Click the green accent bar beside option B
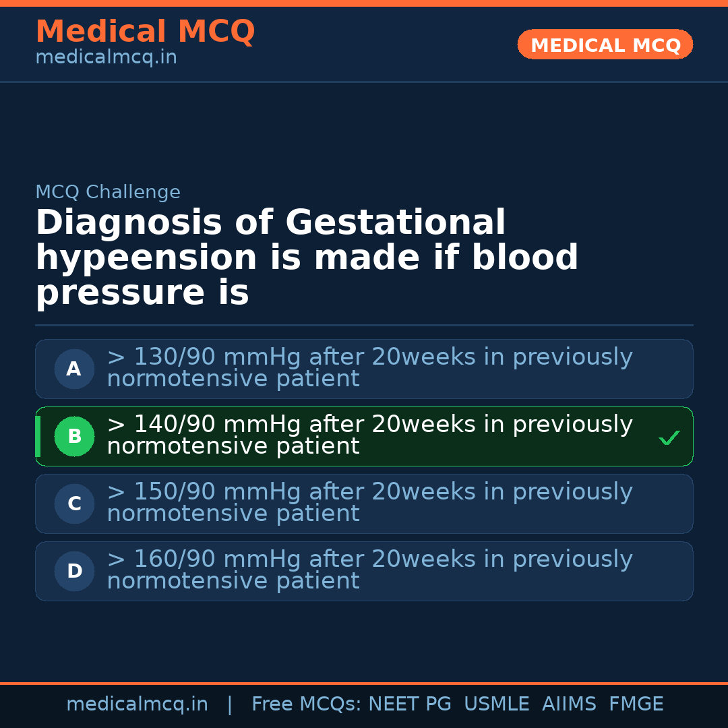728x728 pixels. pos(38,437)
